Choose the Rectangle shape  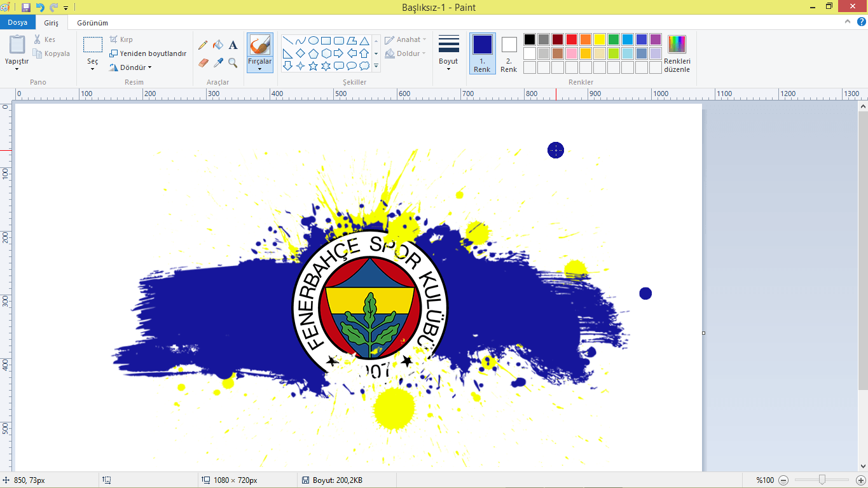point(326,40)
